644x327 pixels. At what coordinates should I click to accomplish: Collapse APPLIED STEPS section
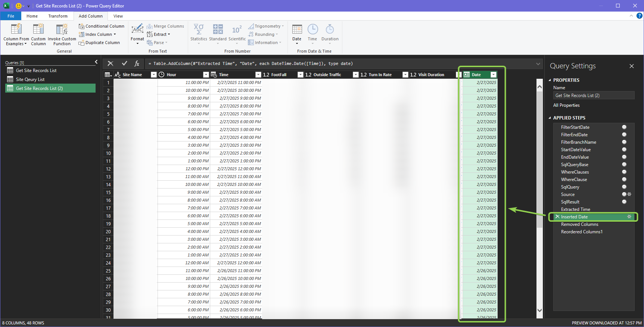(x=550, y=118)
